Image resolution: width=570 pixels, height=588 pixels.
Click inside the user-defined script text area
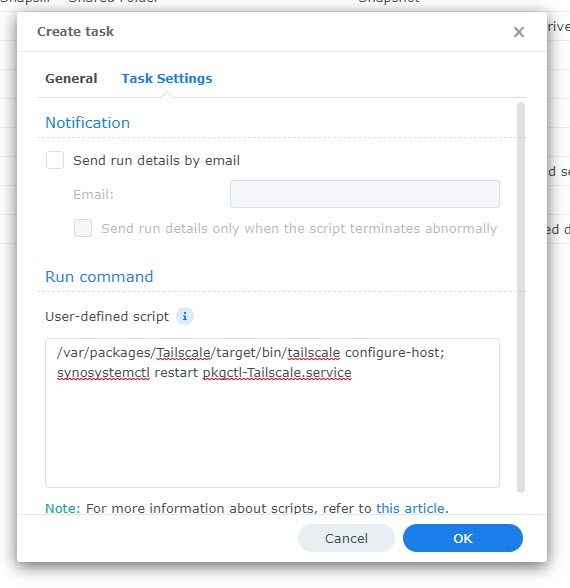click(272, 413)
